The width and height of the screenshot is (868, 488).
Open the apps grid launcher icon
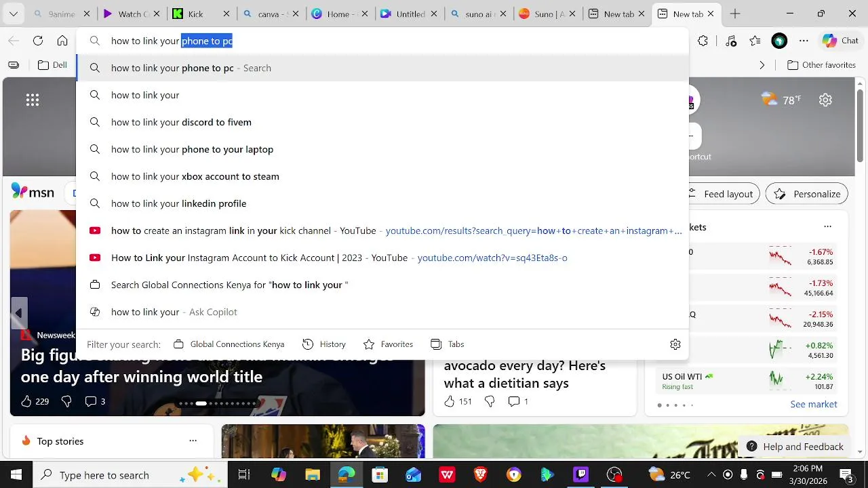pos(33,100)
